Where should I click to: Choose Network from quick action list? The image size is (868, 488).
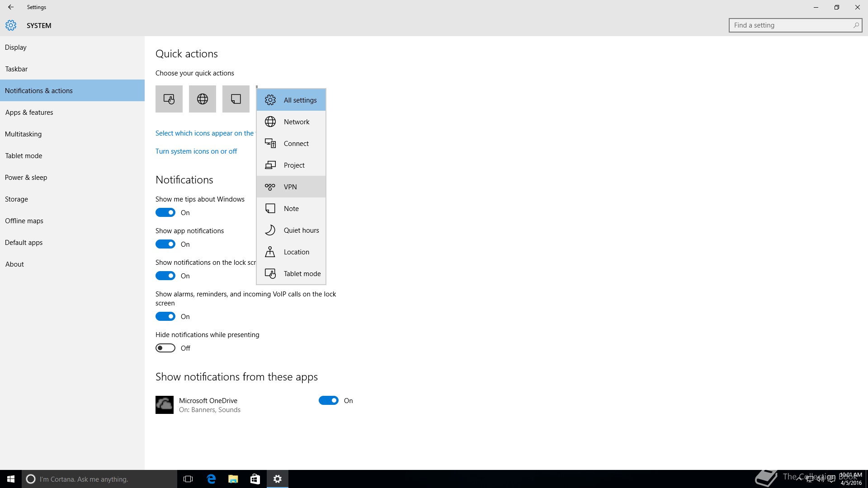pyautogui.click(x=291, y=122)
